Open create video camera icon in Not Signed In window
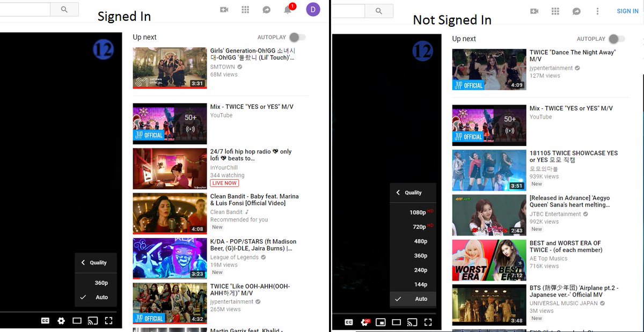This screenshot has height=332, width=644. pyautogui.click(x=534, y=11)
